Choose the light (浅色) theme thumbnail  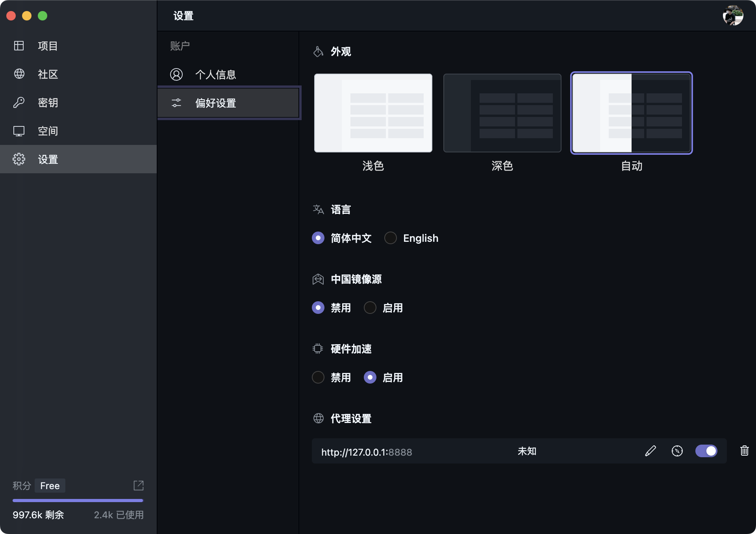[373, 113]
